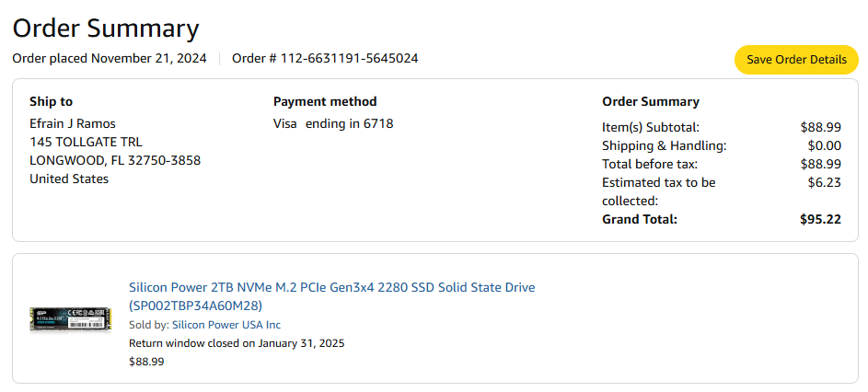
Task: Click the estimated tax amount $6.23
Action: 824,182
